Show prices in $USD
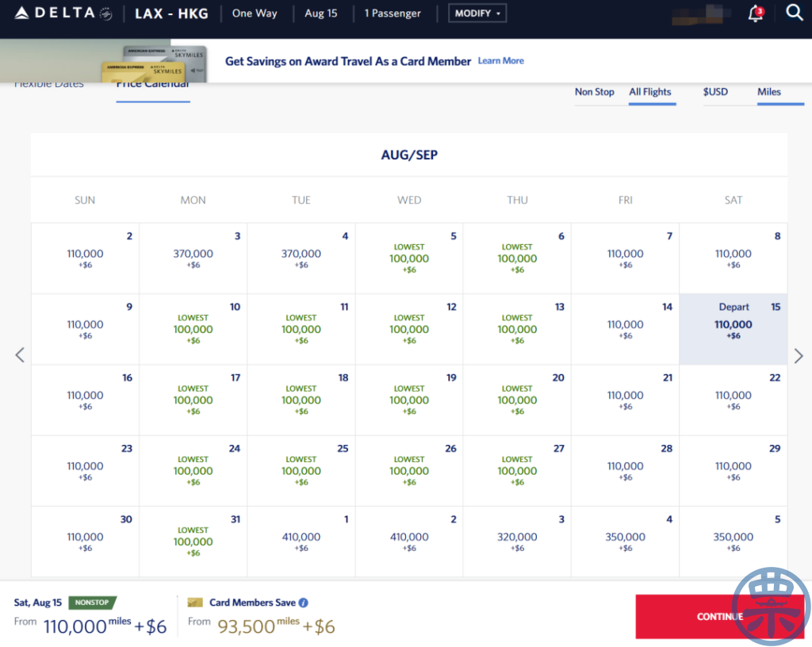The width and height of the screenshot is (812, 647). (715, 92)
